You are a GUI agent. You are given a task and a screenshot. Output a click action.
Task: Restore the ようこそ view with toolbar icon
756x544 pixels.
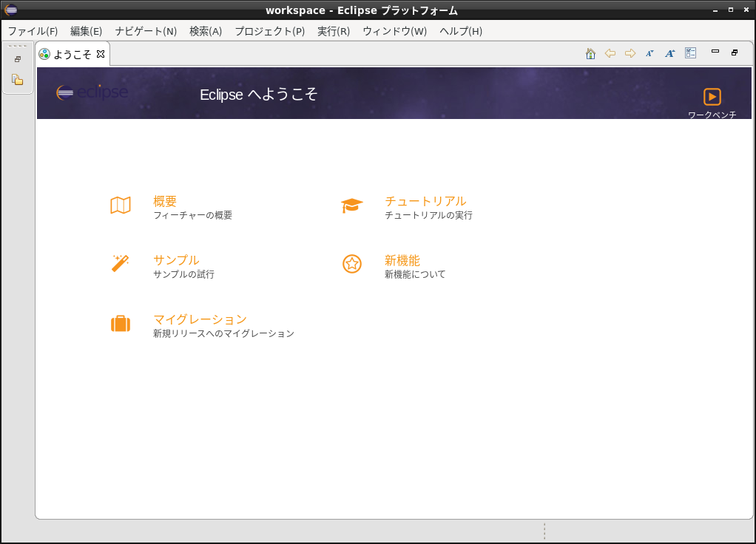(735, 52)
